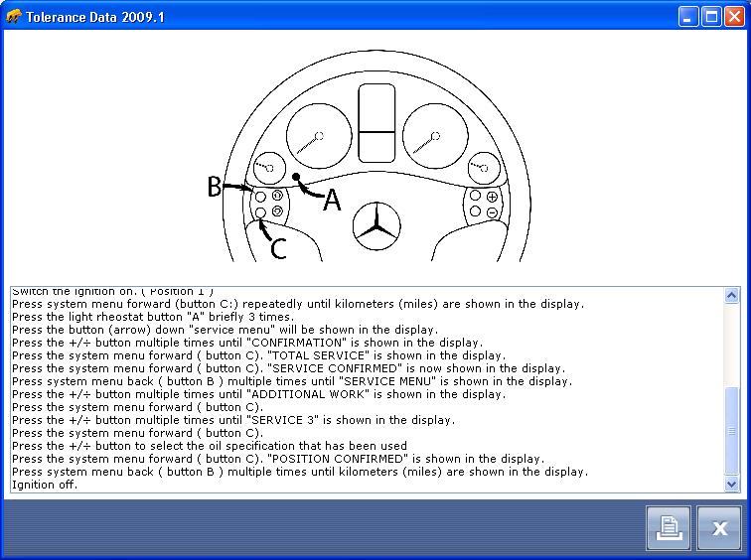Image resolution: width=751 pixels, height=560 pixels.
Task: Click the line mentioning "SERVICE CONFIRMED"
Action: pyautogui.click(x=288, y=368)
